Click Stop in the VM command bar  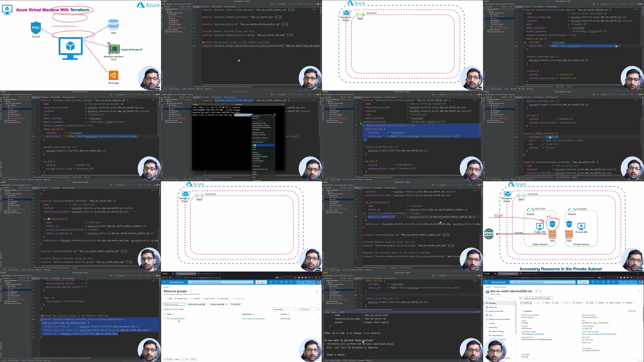tap(555, 303)
